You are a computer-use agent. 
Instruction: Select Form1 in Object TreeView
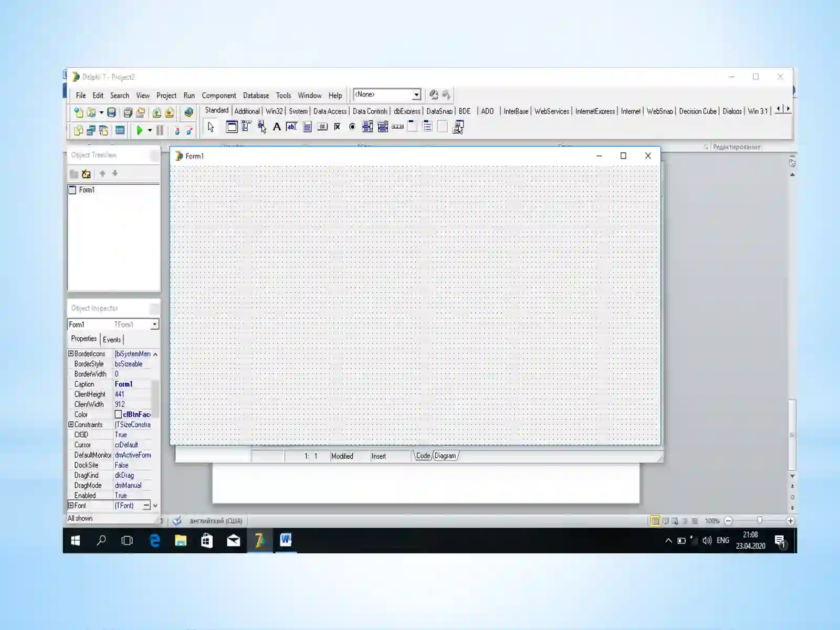coord(87,190)
